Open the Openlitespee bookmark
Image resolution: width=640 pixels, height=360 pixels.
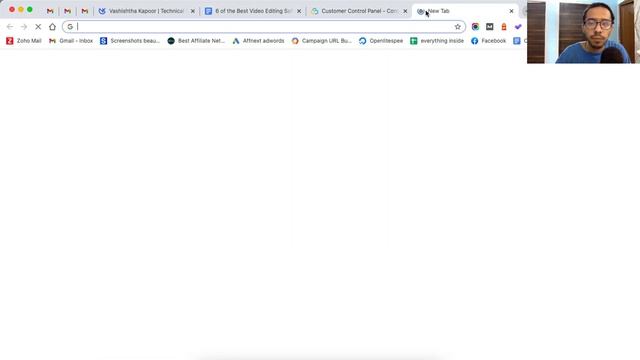(380, 41)
